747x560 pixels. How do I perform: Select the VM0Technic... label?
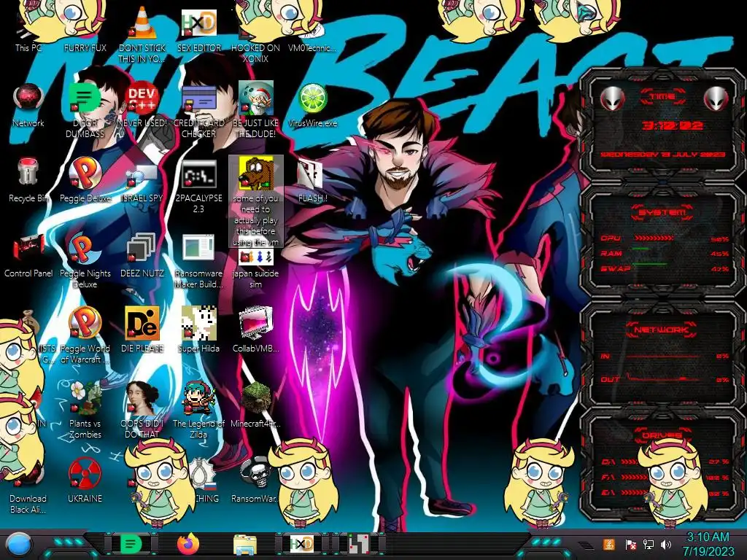coord(312,47)
